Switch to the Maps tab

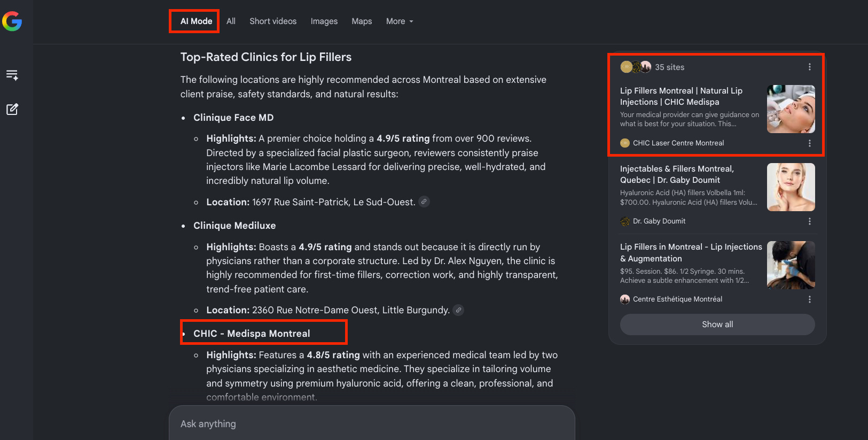pos(362,21)
